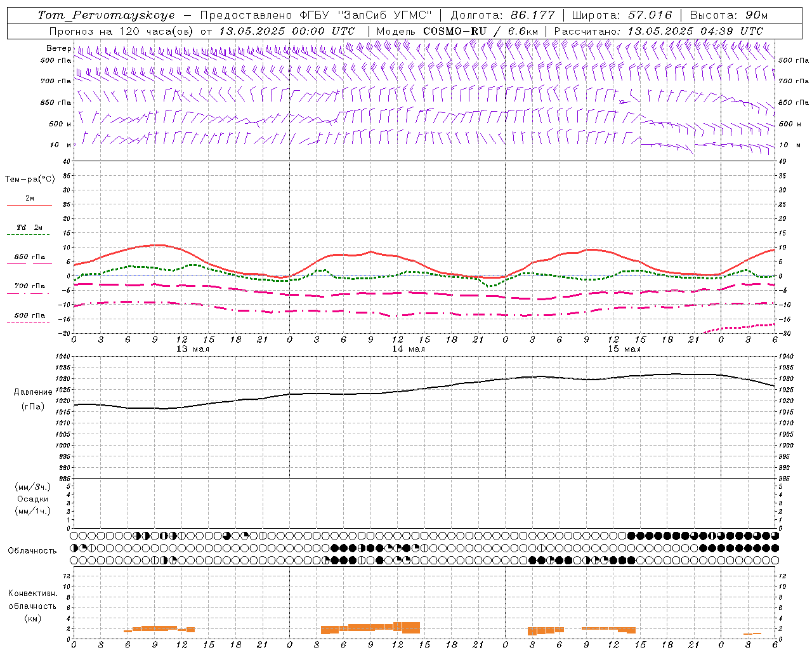
Task: Click the "15 мая" date label
Action: 624,349
